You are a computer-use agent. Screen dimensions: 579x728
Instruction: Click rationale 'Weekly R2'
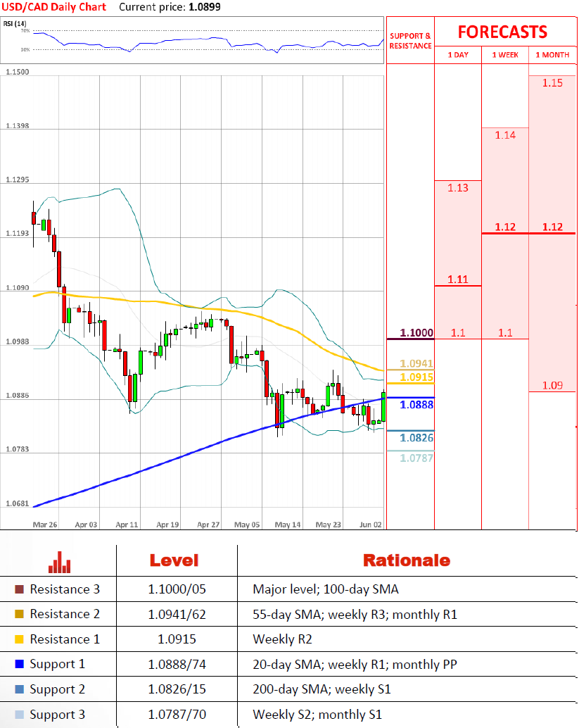pos(282,639)
